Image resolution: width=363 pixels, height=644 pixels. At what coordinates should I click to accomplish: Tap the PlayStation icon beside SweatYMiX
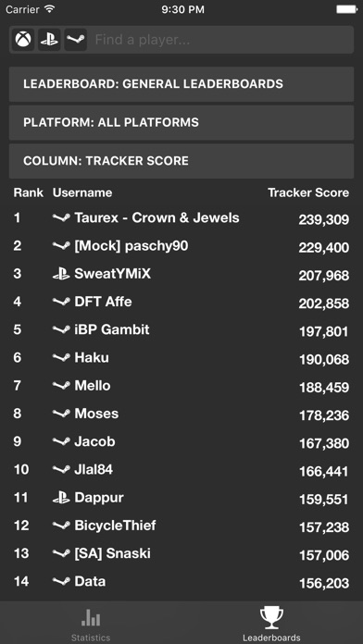pyautogui.click(x=61, y=274)
